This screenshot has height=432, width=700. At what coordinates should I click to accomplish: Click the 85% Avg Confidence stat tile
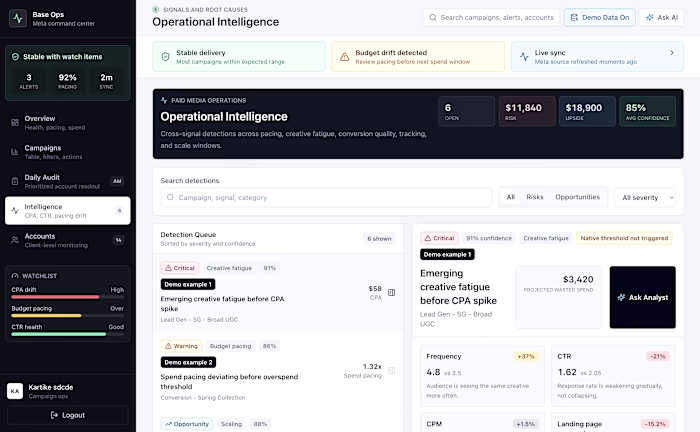pyautogui.click(x=647, y=111)
